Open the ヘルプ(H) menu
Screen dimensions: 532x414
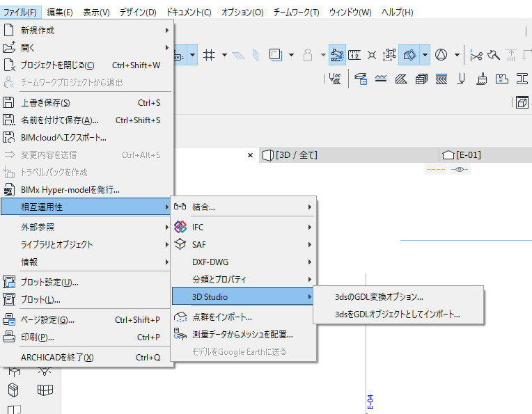397,13
